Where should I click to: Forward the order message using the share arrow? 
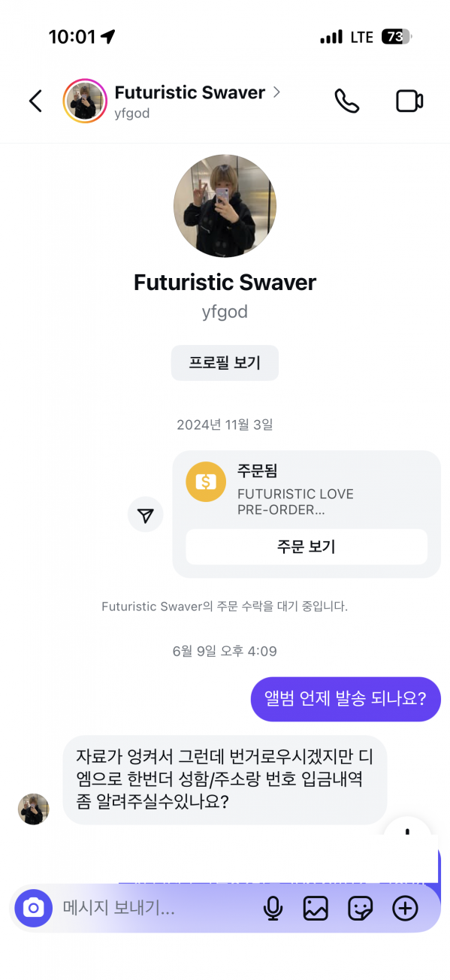pyautogui.click(x=145, y=515)
